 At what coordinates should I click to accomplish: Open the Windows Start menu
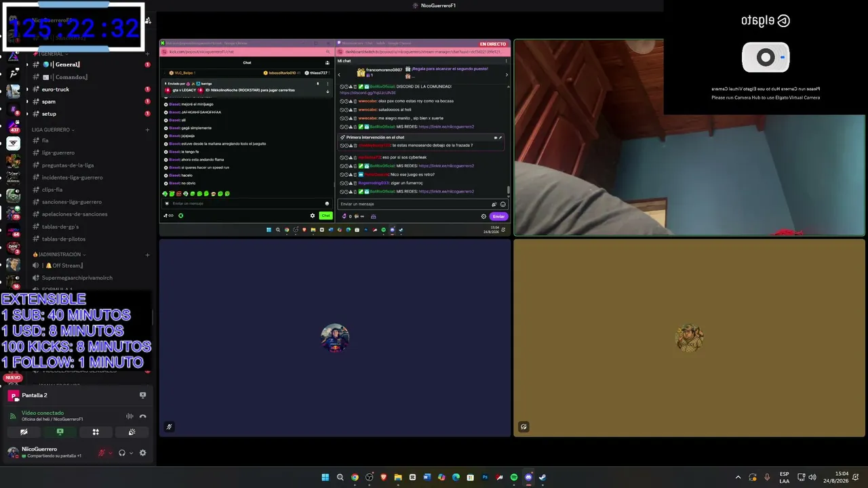pyautogui.click(x=325, y=477)
